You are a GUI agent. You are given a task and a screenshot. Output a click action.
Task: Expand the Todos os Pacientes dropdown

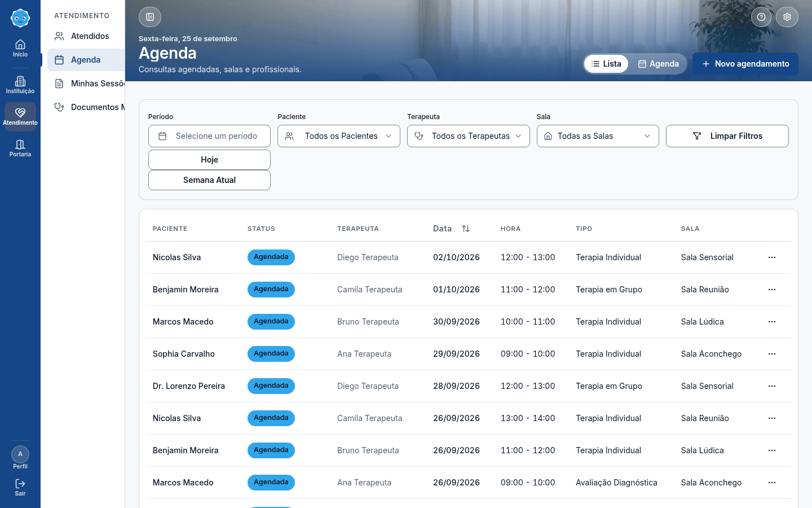[339, 136]
